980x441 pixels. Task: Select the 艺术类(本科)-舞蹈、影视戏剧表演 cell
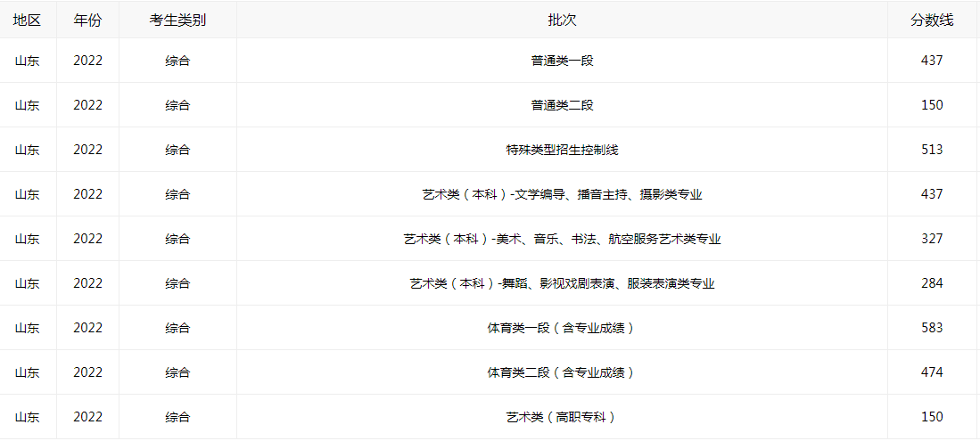pyautogui.click(x=562, y=283)
